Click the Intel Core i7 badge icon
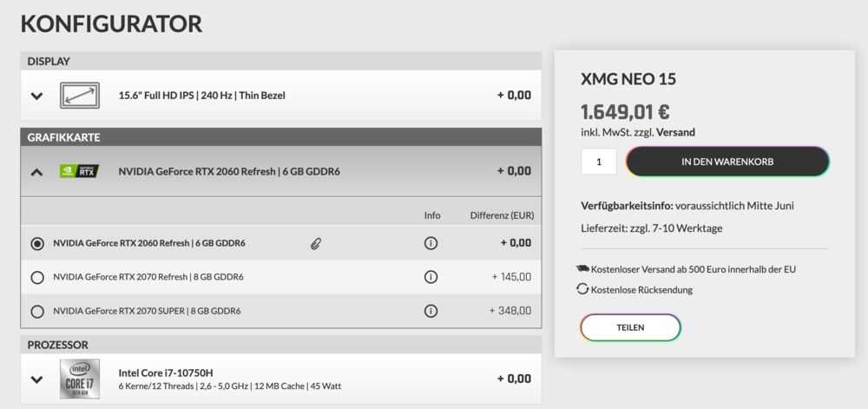 pos(79,379)
